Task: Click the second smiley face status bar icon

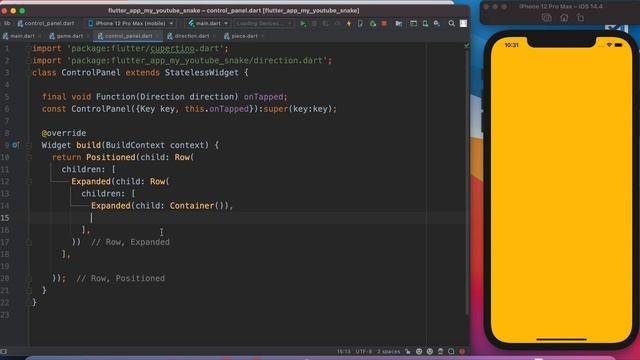Action: click(430, 351)
